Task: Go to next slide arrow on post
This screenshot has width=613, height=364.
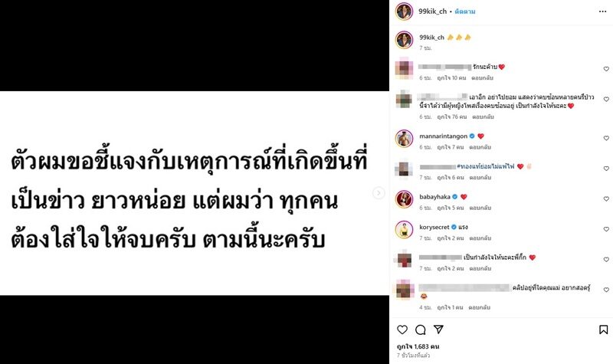Action: click(x=379, y=193)
